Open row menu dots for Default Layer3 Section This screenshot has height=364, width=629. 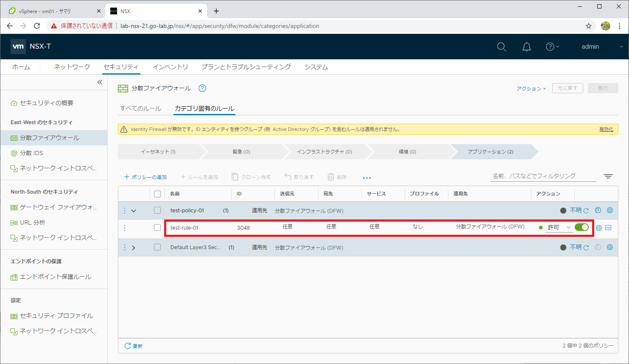click(x=125, y=247)
